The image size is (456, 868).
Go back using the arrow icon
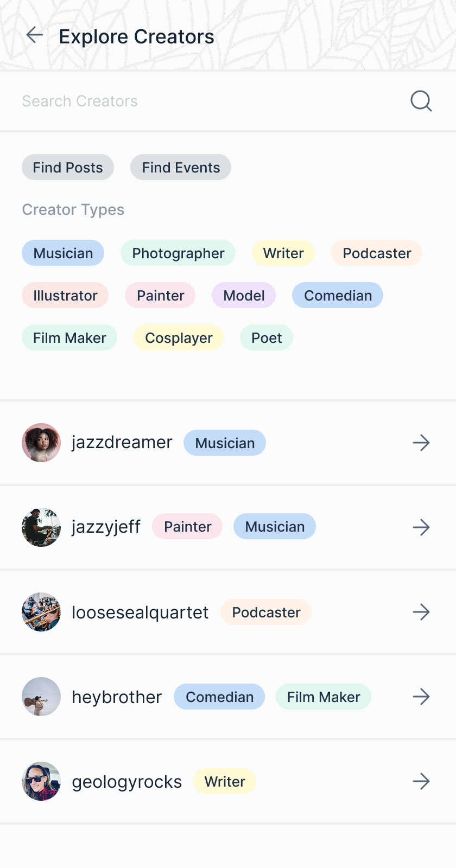35,35
